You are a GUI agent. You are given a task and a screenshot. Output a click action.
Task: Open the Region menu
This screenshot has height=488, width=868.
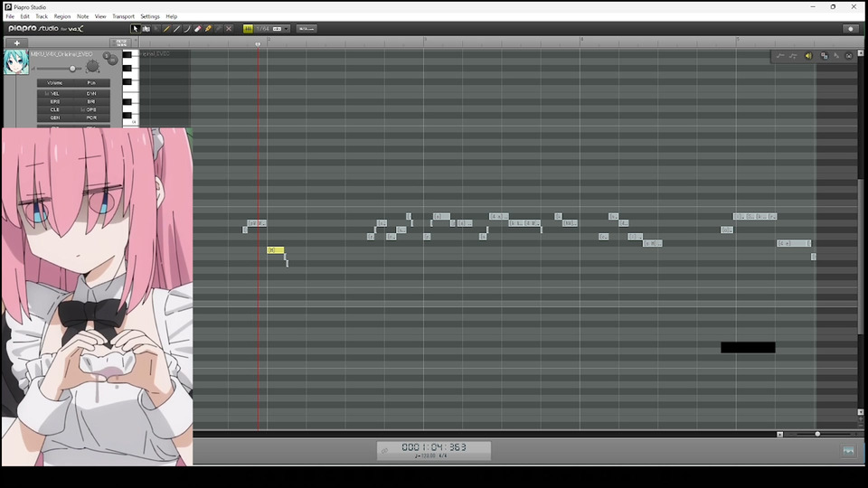point(62,16)
